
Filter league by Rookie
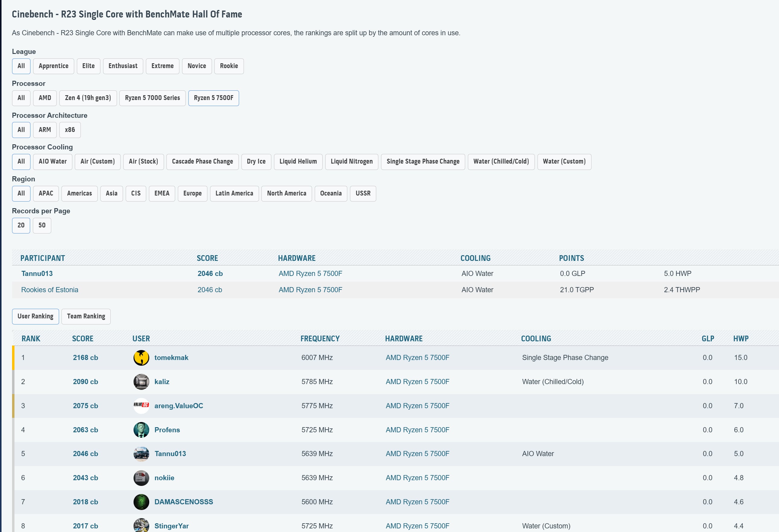click(229, 66)
